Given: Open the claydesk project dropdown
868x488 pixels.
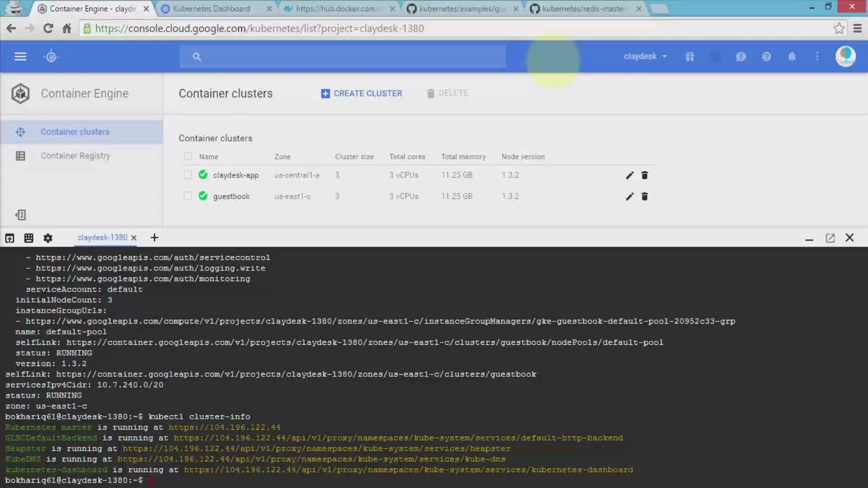Looking at the screenshot, I should point(645,56).
